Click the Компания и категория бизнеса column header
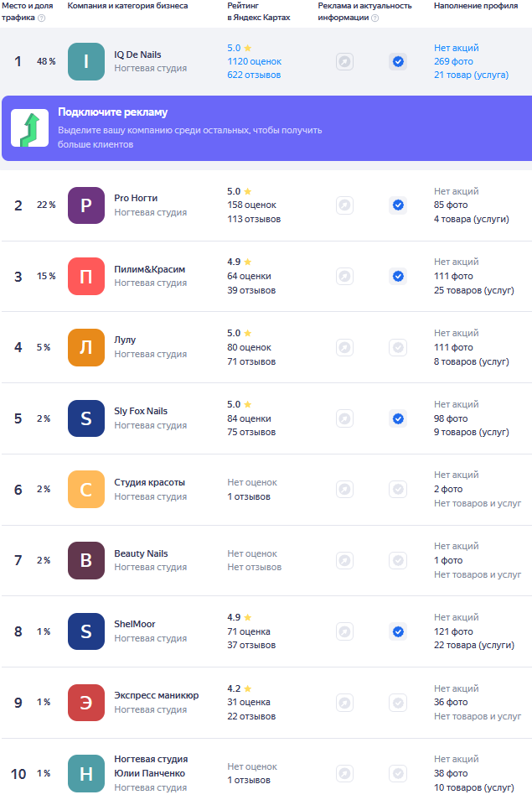This screenshot has width=532, height=805. click(x=127, y=6)
